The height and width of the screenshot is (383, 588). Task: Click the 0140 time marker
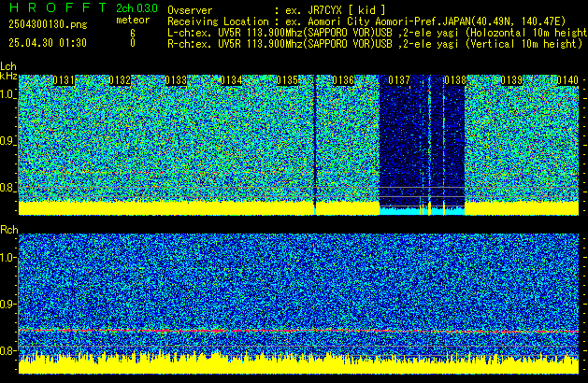tap(567, 80)
